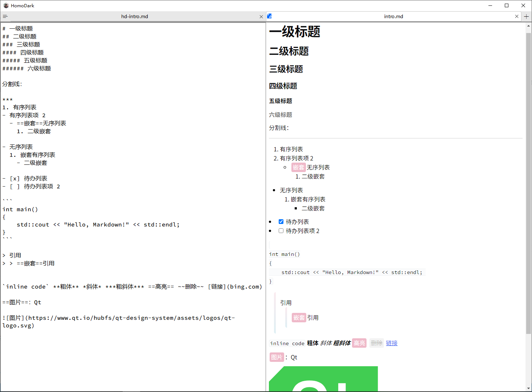
Task: Close the intro.md tab
Action: 517,16
